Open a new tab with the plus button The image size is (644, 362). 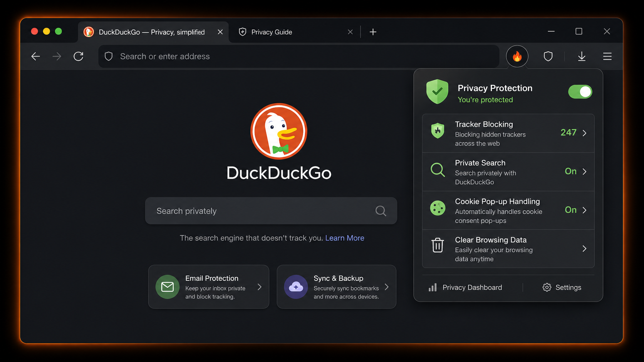(x=373, y=32)
